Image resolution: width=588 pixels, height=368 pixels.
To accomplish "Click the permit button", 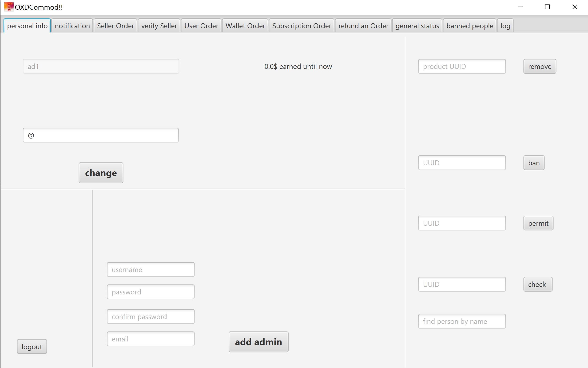I will pyautogui.click(x=538, y=223).
